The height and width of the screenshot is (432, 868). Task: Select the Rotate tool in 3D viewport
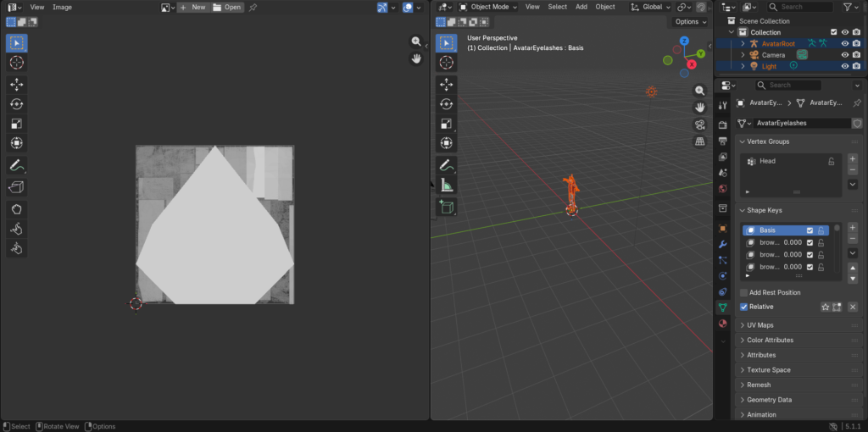tap(446, 104)
